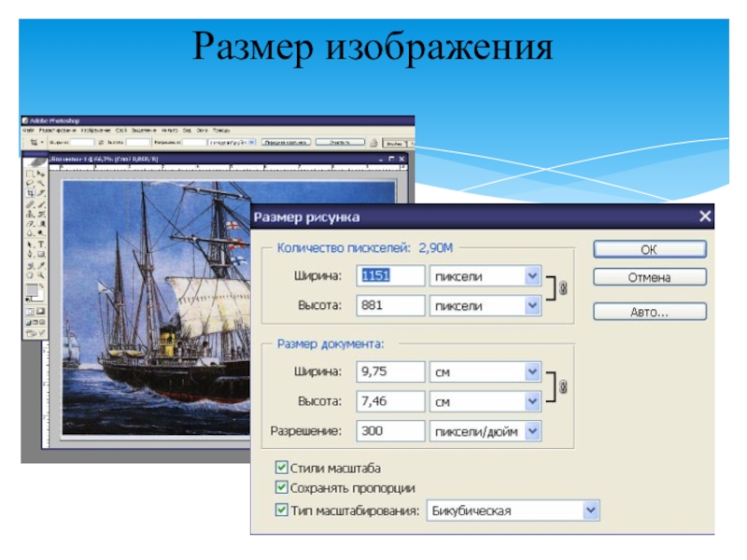Select the Type tool
Viewport: 747px width, 560px height.
click(x=41, y=245)
